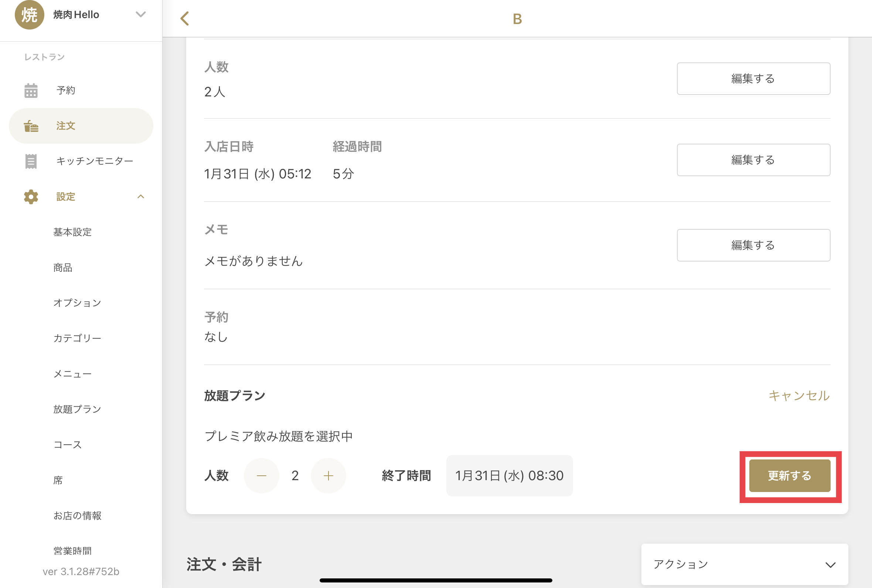Click the キャンセル link
Image resolution: width=872 pixels, height=588 pixels.
pos(799,396)
